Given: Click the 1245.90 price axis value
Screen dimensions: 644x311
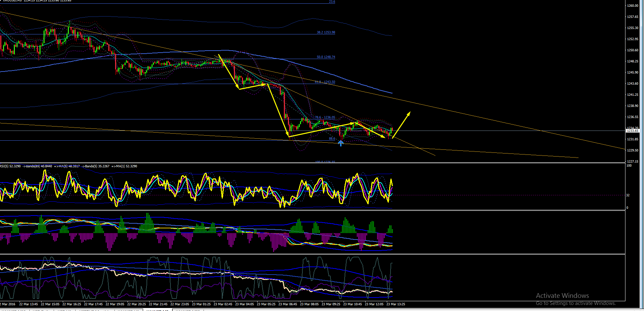Looking at the screenshot, I should coord(633,72).
